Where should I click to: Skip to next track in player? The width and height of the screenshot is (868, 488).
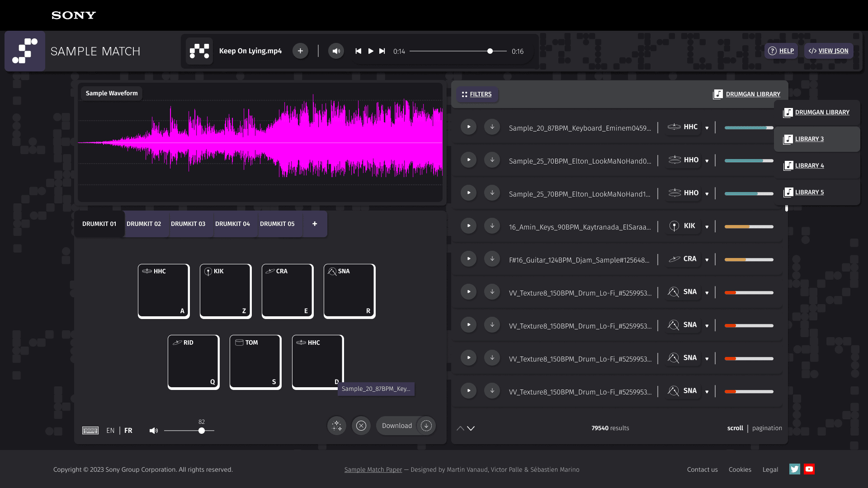(382, 51)
